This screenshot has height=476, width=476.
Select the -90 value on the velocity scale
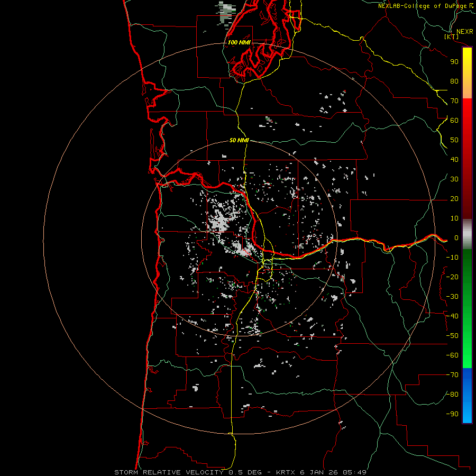point(452,414)
